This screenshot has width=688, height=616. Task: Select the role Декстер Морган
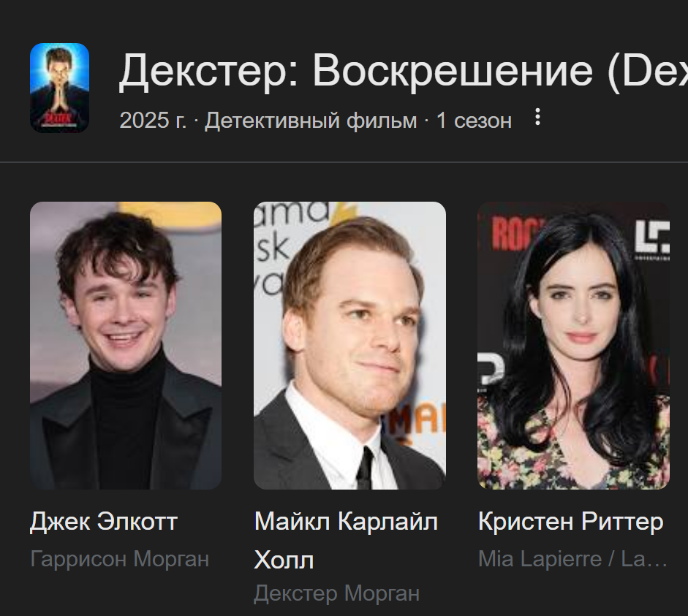tap(336, 593)
